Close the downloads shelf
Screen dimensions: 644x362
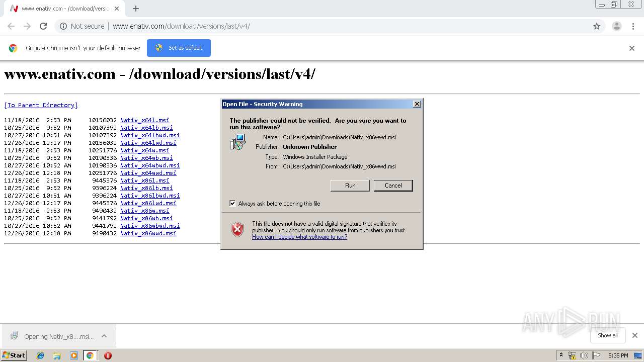tap(634, 335)
